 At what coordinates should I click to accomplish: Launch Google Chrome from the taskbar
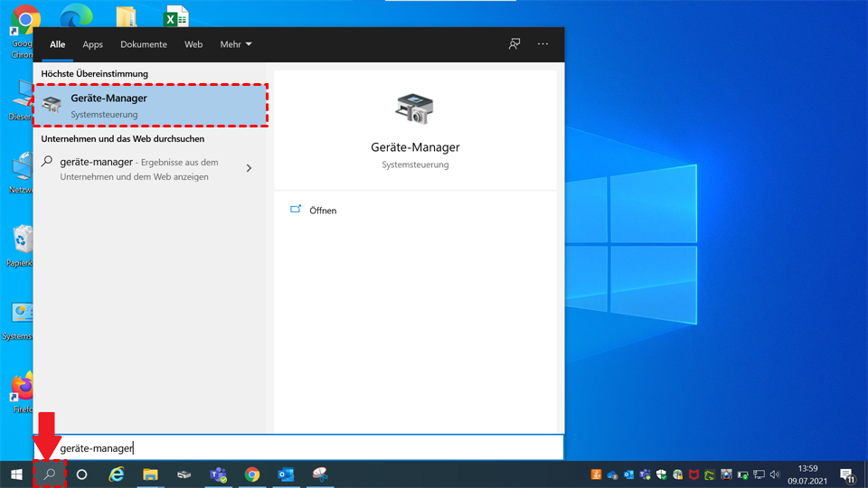point(252,474)
